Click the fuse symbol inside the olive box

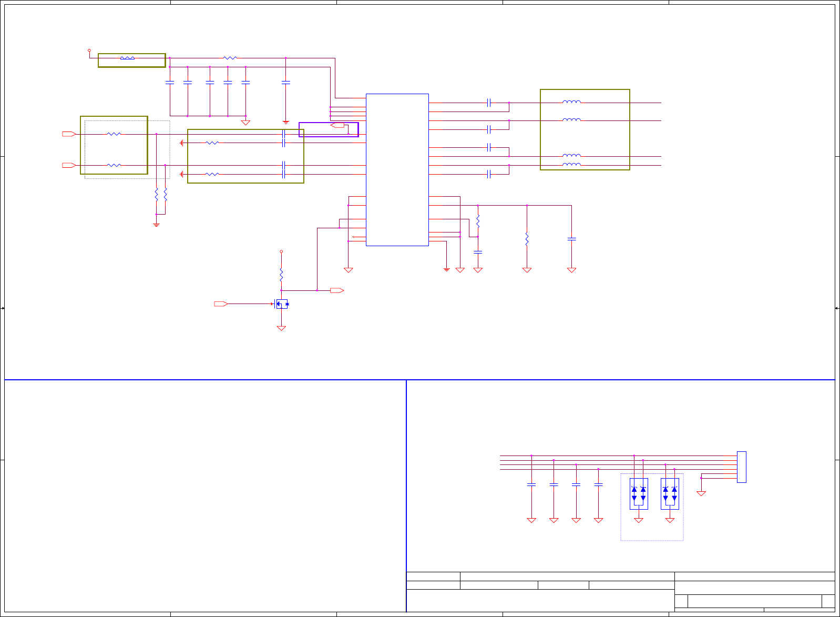[x=127, y=58]
